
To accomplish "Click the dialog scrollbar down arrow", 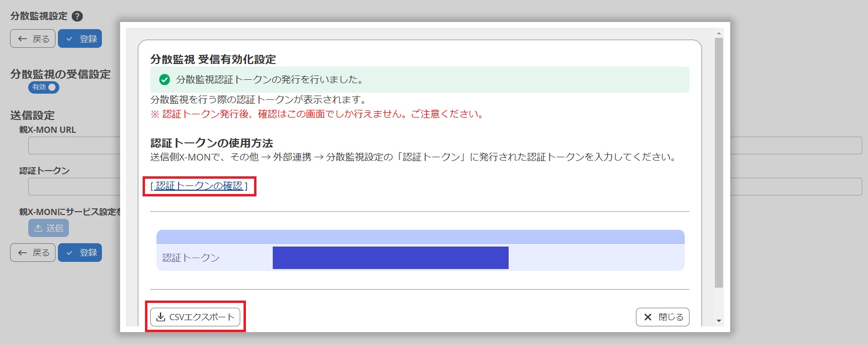I will coord(718,321).
